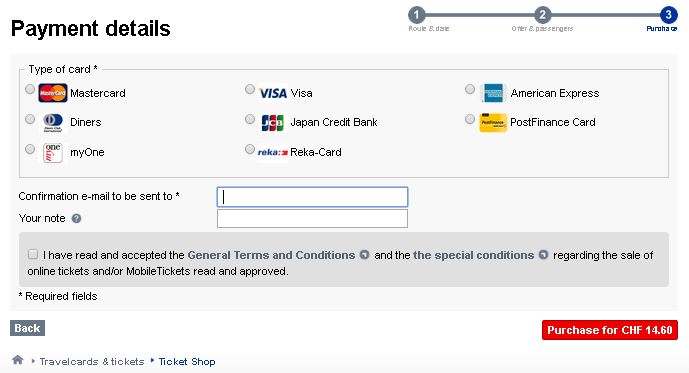Click the Reka logo icon
This screenshot has width=689, height=373.
[x=272, y=152]
